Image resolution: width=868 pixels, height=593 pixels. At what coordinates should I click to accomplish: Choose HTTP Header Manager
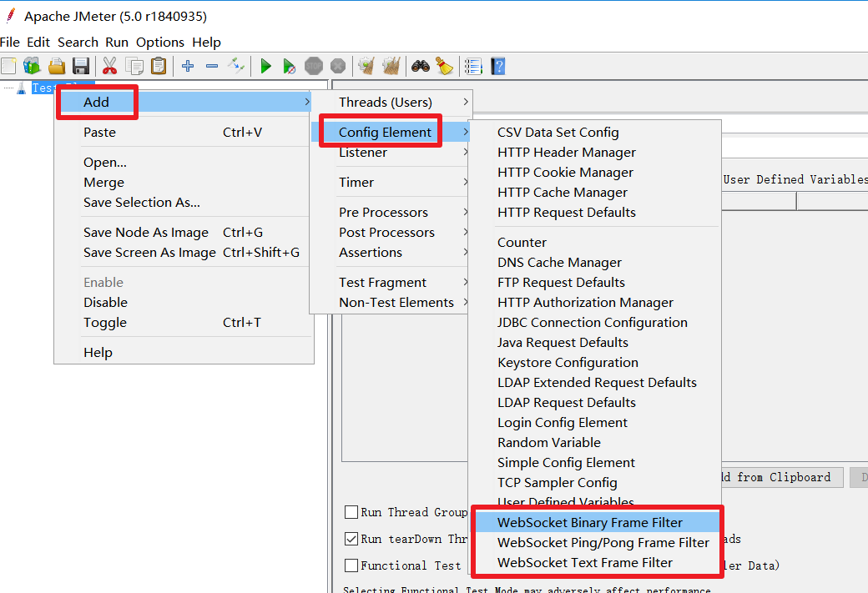coord(595,152)
